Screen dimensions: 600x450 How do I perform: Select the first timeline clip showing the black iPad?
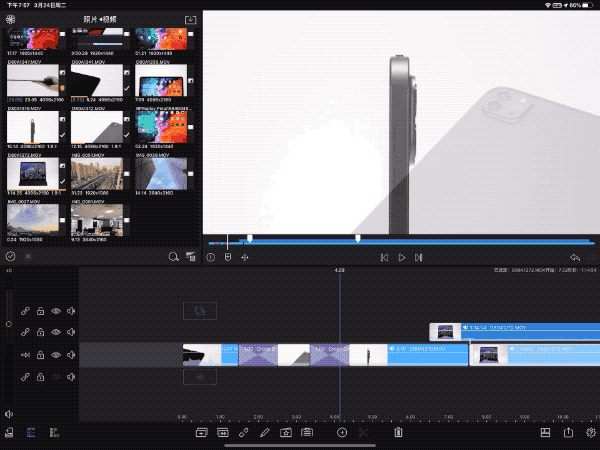tap(210, 355)
